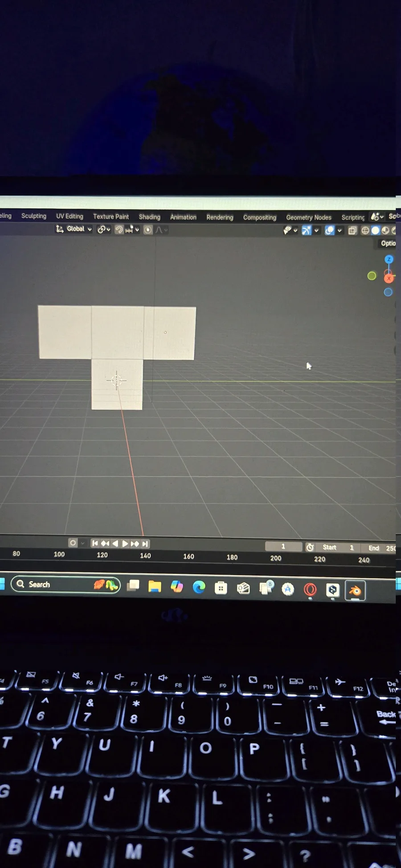
Task: Open the scene browse icon dropdown
Action: (x=377, y=217)
